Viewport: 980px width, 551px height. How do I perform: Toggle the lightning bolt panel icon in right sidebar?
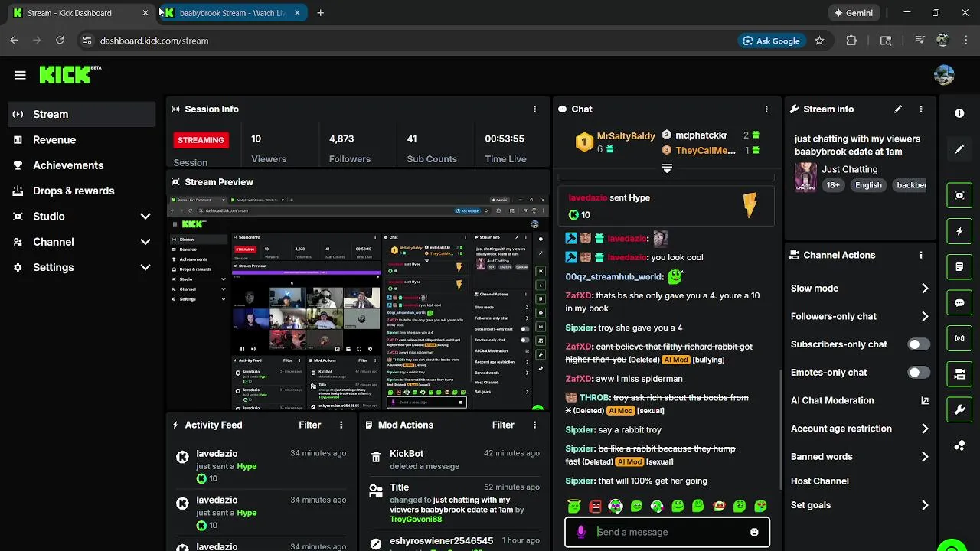959,231
